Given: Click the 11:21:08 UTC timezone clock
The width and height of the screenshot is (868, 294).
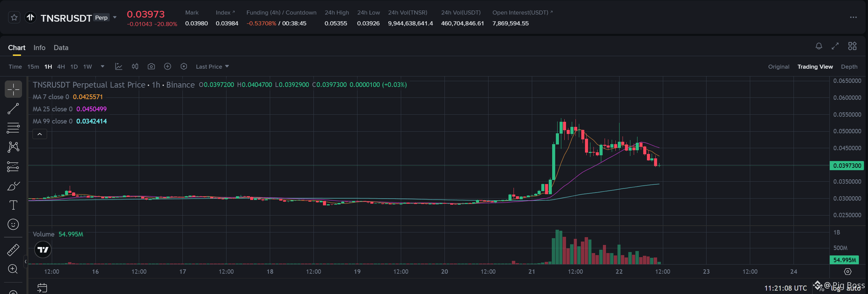Looking at the screenshot, I should click(x=785, y=288).
